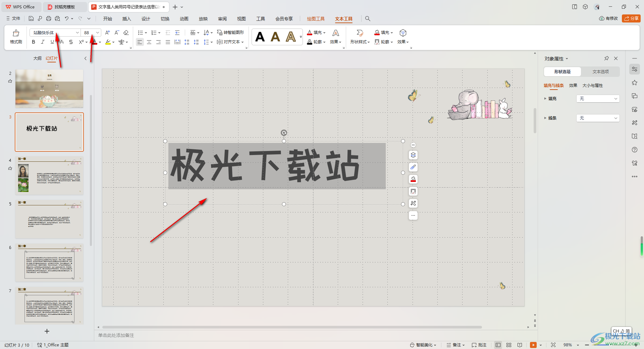Open the font name dropdown
The height and width of the screenshot is (349, 644).
tap(77, 33)
